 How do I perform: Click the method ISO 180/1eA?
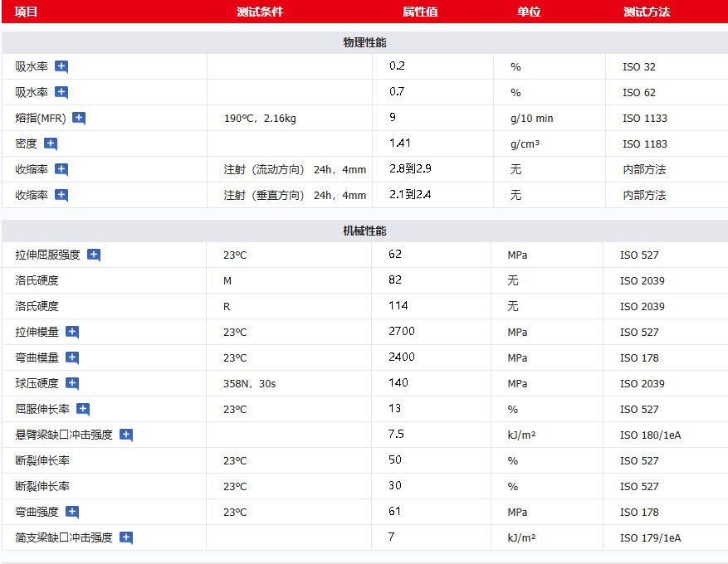point(651,435)
